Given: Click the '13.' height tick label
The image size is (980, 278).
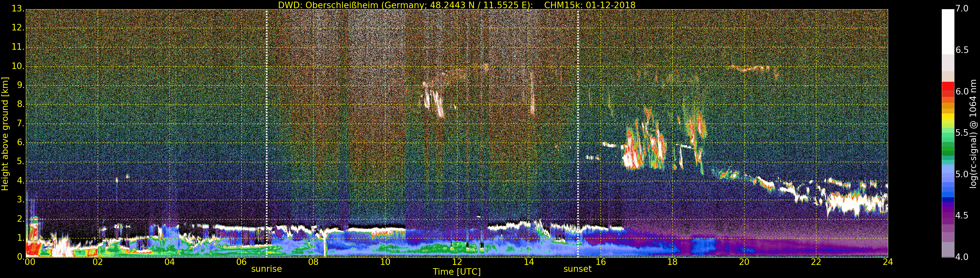Looking at the screenshot, I should 18,9.
